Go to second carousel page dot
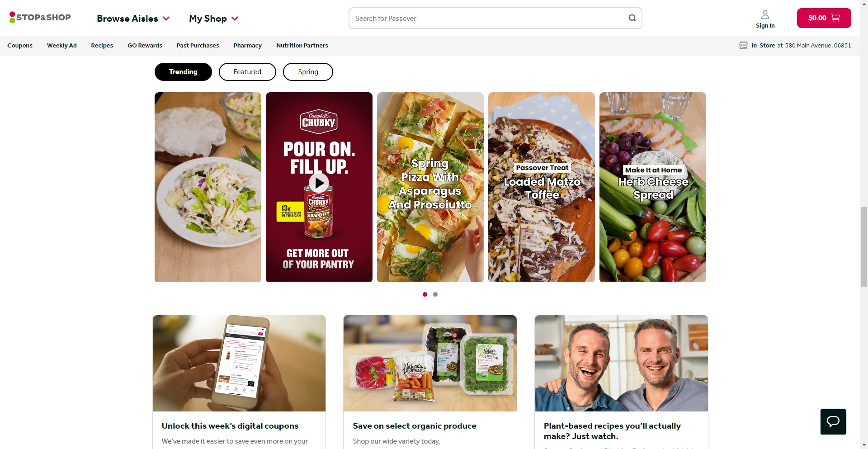The width and height of the screenshot is (868, 449). pyautogui.click(x=435, y=294)
